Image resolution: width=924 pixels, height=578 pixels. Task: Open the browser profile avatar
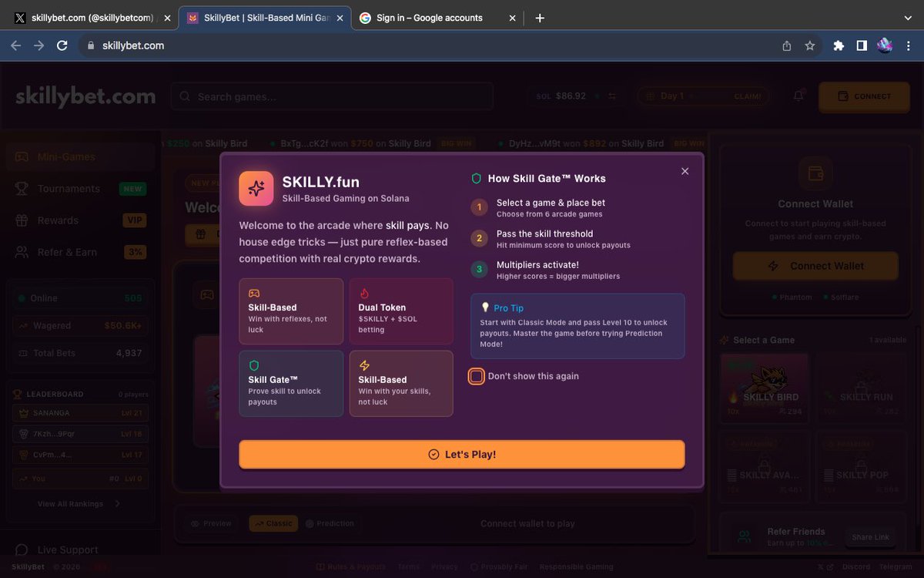tap(885, 45)
